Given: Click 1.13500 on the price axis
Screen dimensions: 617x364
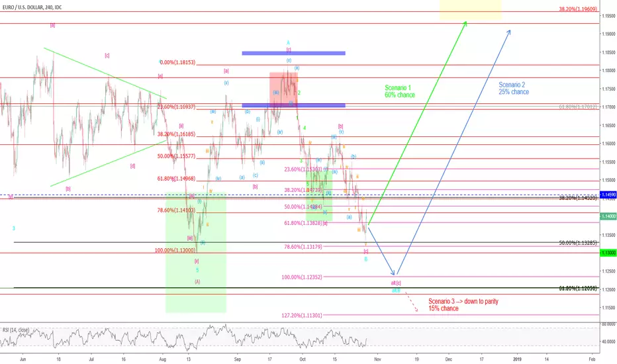Looking at the screenshot, I should pyautogui.click(x=609, y=235).
